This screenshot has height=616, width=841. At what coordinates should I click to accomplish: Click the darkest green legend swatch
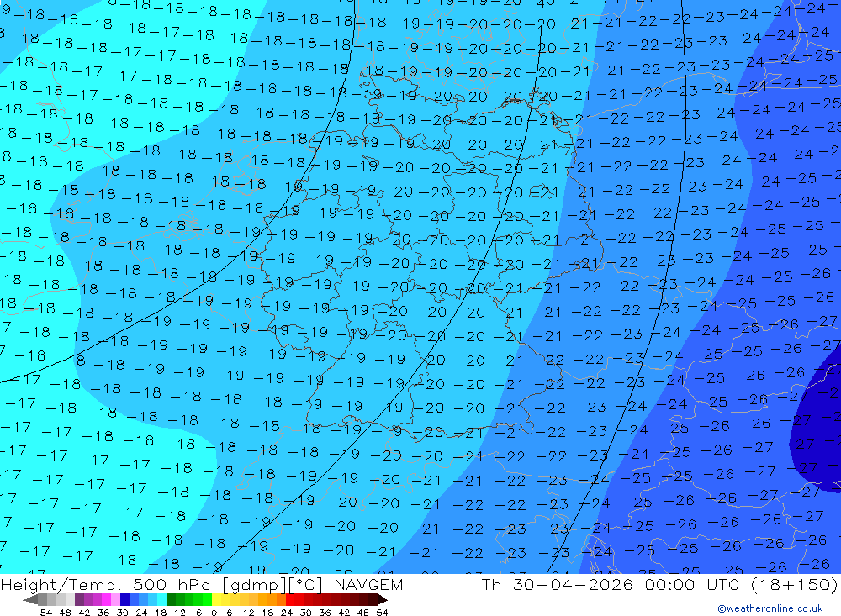point(171,599)
